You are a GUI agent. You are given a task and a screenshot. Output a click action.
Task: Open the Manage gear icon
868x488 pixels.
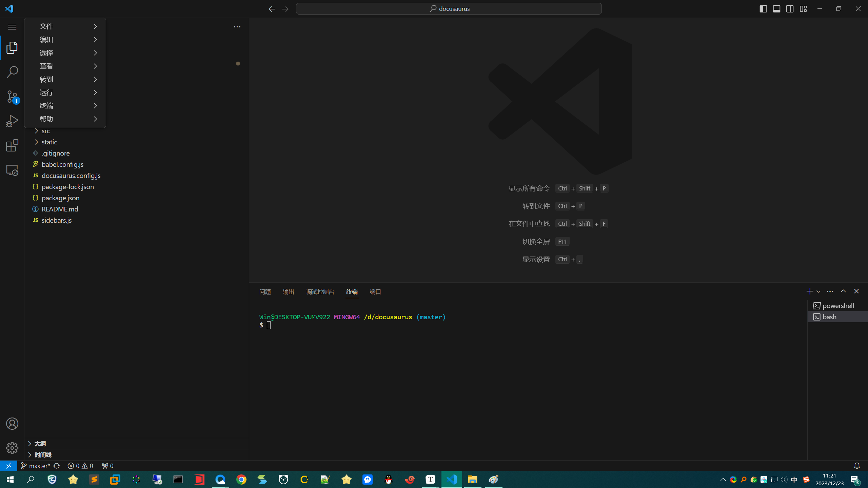(12, 448)
